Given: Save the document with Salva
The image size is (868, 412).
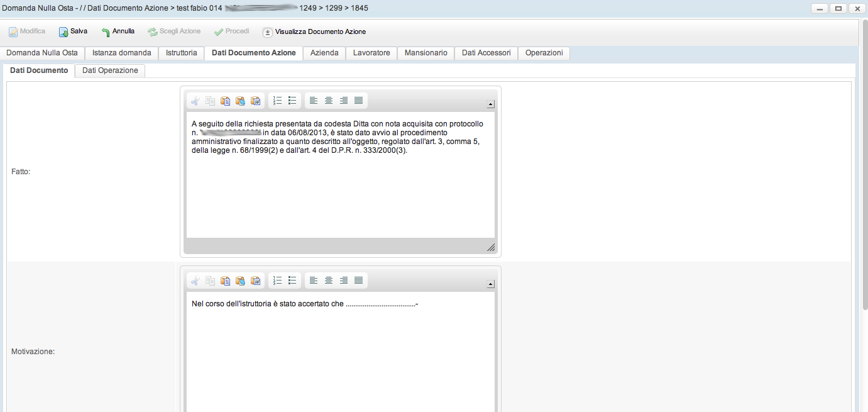Looking at the screenshot, I should tap(73, 31).
